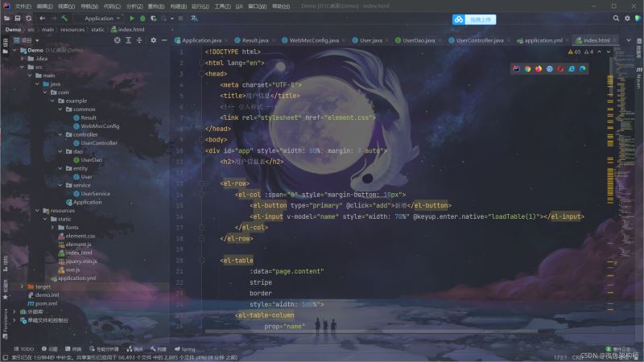644x362 pixels.
Task: Select pom.xml in project tree
Action: pos(43,303)
